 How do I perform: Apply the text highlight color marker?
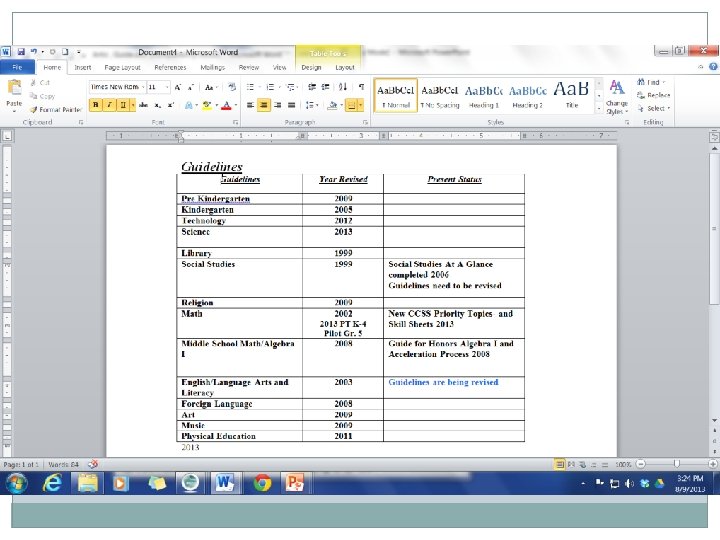207,105
